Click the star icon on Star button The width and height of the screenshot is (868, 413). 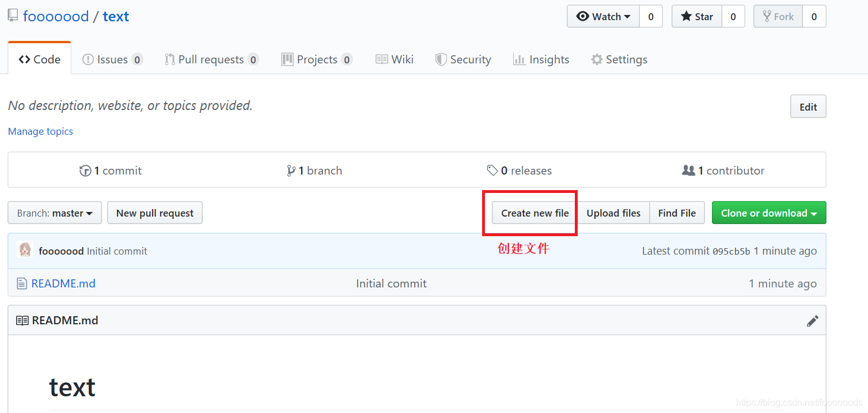point(686,16)
